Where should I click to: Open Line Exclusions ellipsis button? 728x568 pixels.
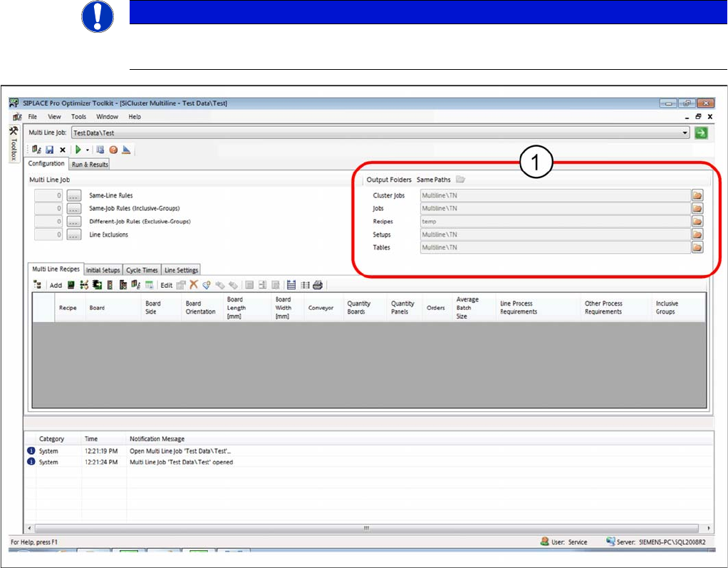[73, 234]
